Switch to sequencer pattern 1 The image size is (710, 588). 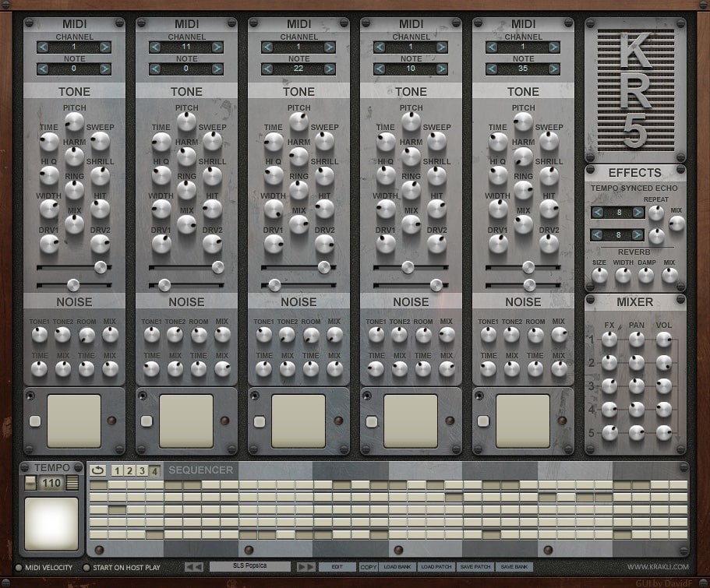pos(118,471)
